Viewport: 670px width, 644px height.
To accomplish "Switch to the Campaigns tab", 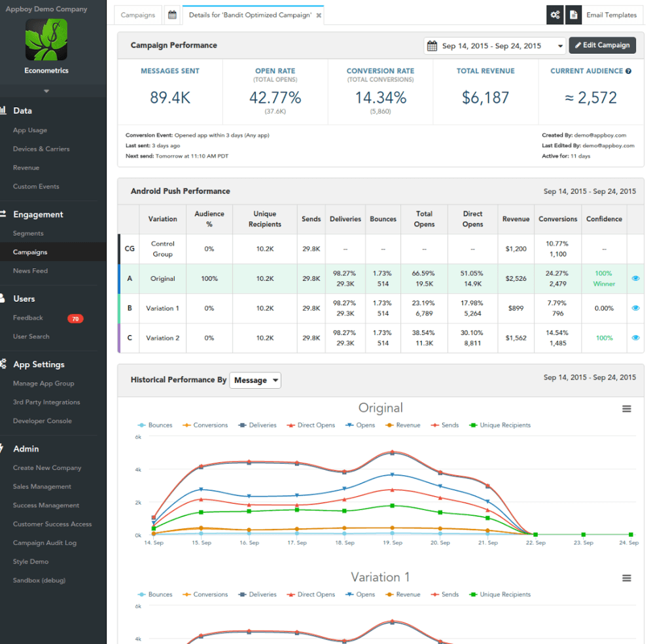I will pyautogui.click(x=138, y=15).
